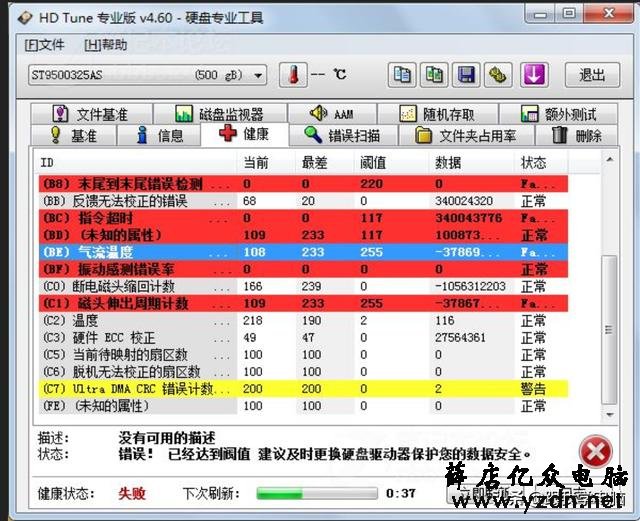Screen dimensions: 640x521
Task: Click the purple download arrow icon
Action: [534, 75]
